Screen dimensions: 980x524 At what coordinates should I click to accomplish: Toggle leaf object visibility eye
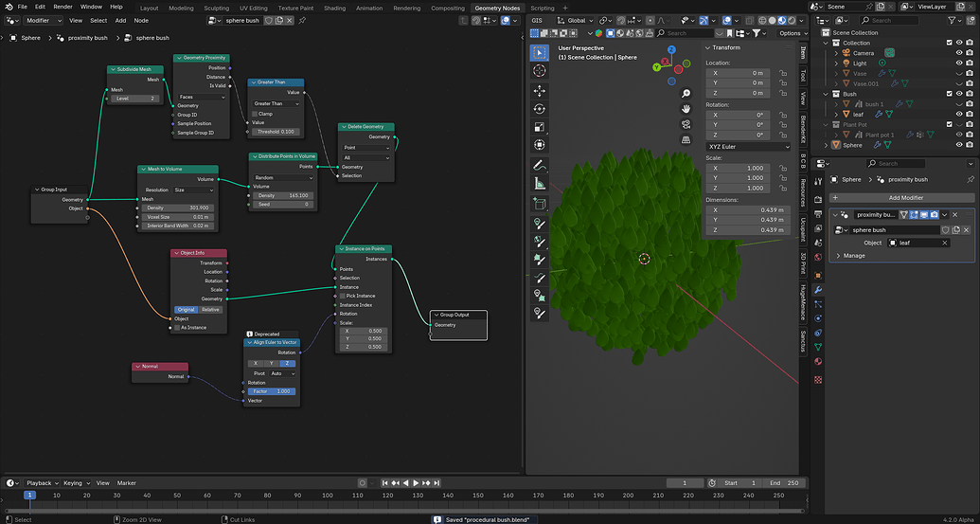pos(959,115)
